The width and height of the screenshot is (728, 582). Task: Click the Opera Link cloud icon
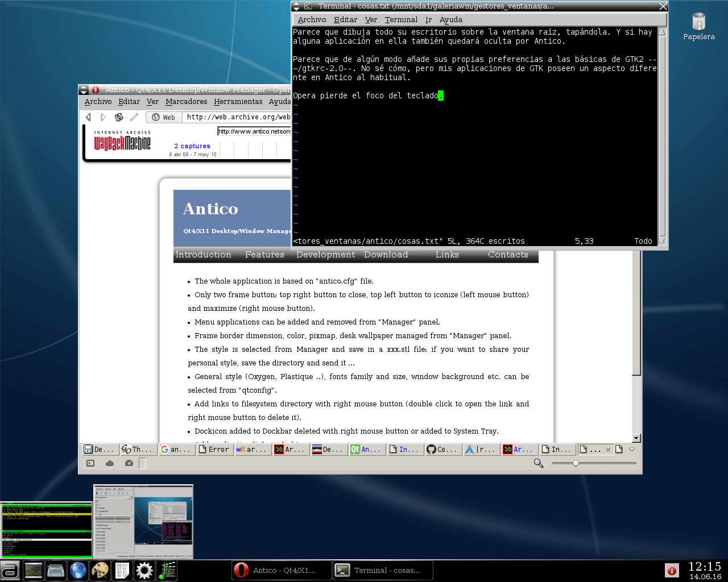pos(110,463)
